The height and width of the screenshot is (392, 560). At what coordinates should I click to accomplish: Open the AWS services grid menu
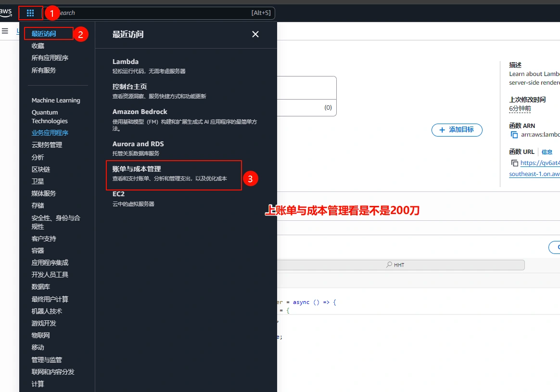coord(30,13)
